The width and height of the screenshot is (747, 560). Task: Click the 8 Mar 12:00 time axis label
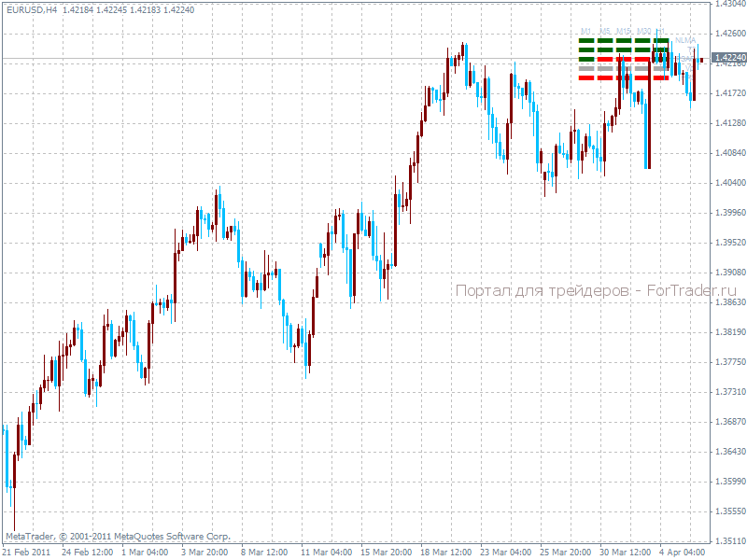click(x=264, y=552)
